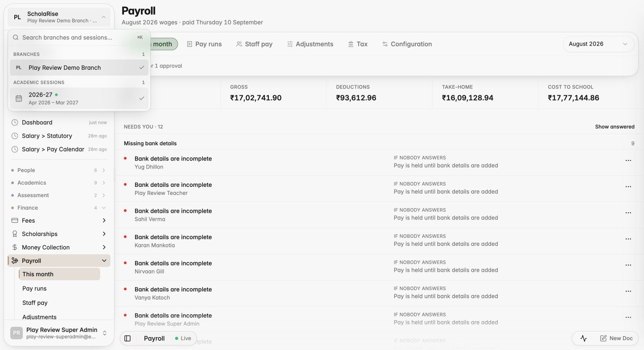
Task: Open the three-dot menu for Vanya Katoch
Action: (628, 291)
